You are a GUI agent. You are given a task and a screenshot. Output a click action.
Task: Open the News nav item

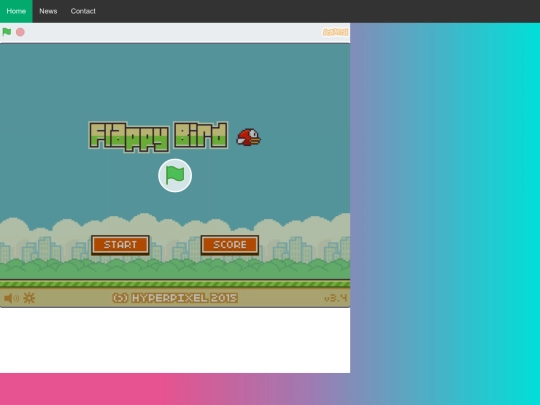(48, 11)
